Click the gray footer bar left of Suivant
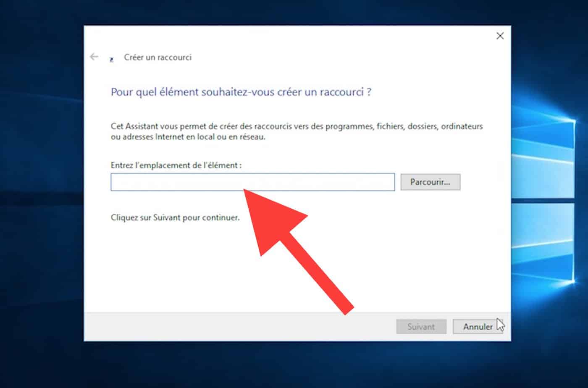The width and height of the screenshot is (588, 388). coord(239,327)
